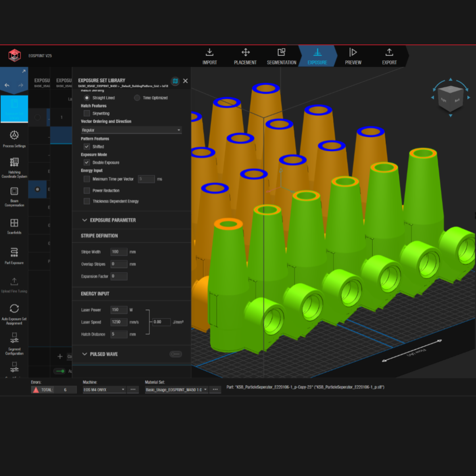The width and height of the screenshot is (476, 476).
Task: Enable Minimum Time per Vector checkbox
Action: click(86, 179)
